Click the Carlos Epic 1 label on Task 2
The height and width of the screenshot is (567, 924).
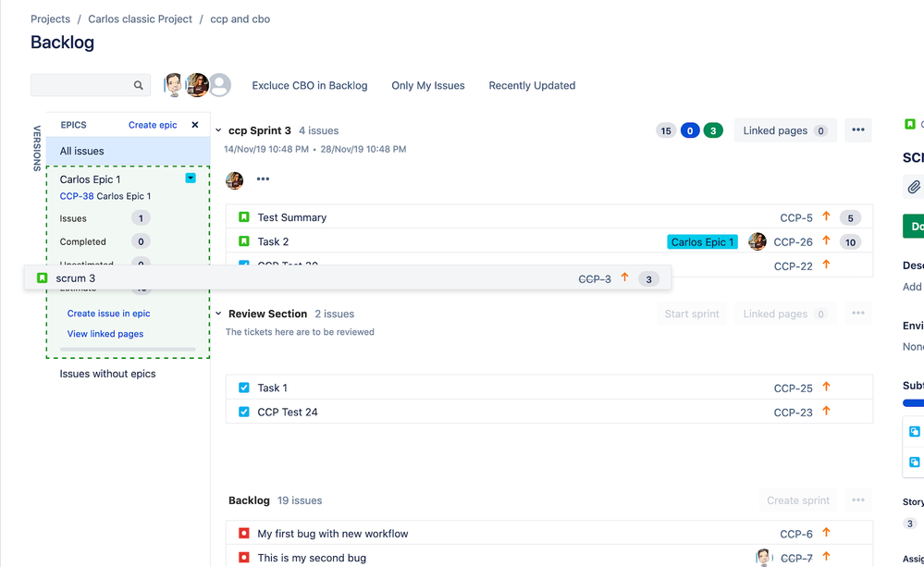point(702,241)
